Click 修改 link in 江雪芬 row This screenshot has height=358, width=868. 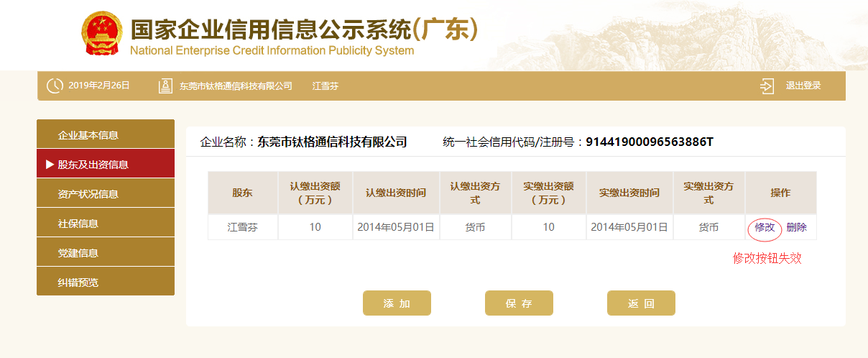coord(765,227)
